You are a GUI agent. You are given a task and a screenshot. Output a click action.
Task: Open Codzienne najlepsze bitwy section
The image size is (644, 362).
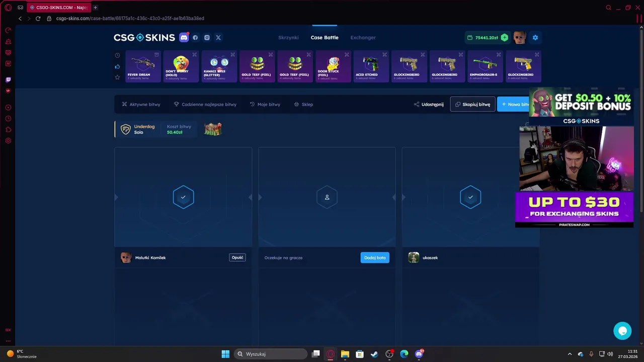tap(205, 104)
